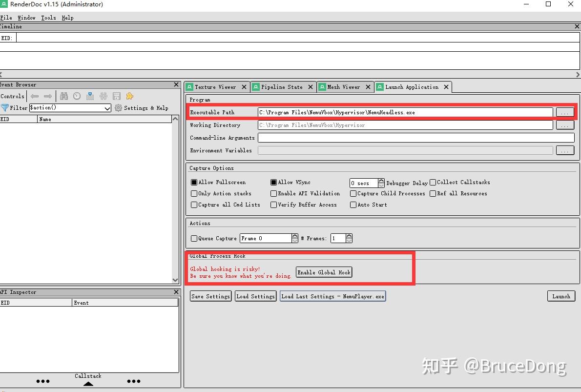This screenshot has height=392, width=581.
Task: Browse for Working Directory
Action: (x=565, y=125)
